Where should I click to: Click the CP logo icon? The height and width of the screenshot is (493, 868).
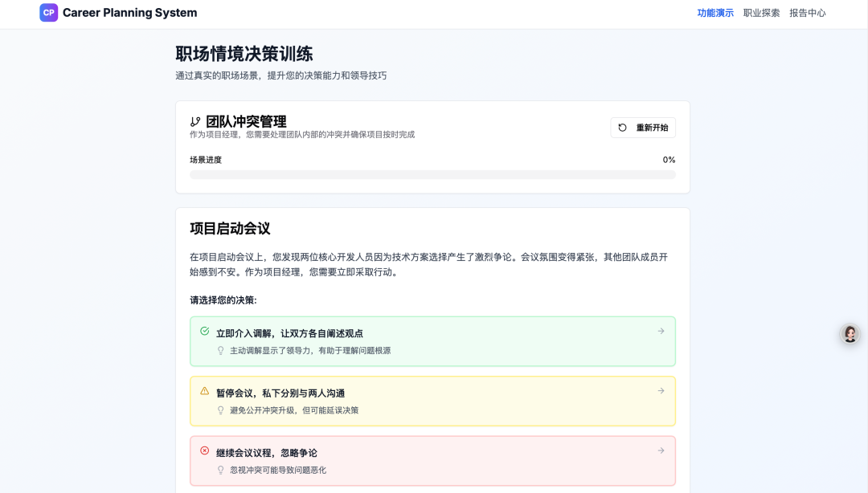pos(49,13)
